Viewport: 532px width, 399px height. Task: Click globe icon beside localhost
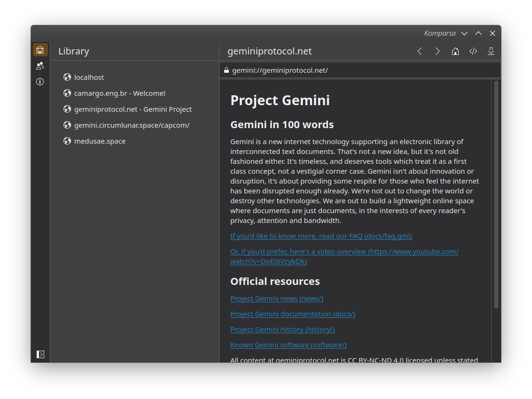pos(67,77)
